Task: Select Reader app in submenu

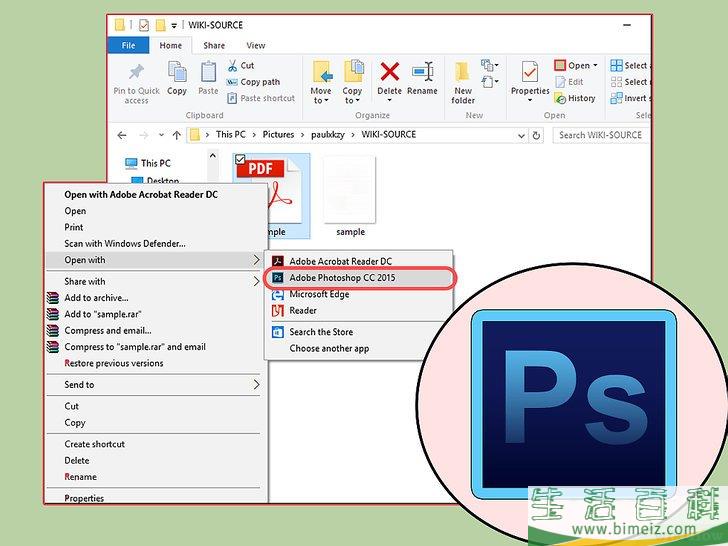Action: [x=358, y=311]
